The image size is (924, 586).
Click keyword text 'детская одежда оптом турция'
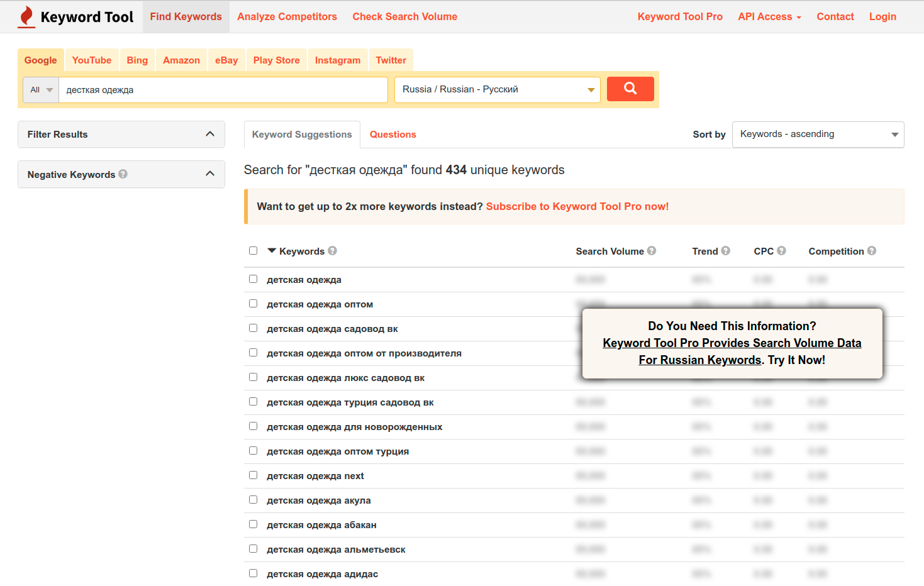[338, 451]
